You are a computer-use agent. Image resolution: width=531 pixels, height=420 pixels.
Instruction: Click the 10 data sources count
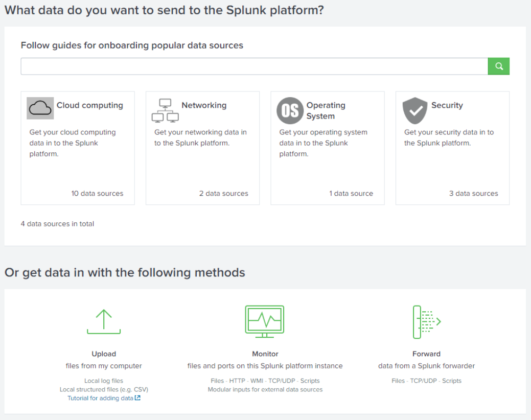97,194
